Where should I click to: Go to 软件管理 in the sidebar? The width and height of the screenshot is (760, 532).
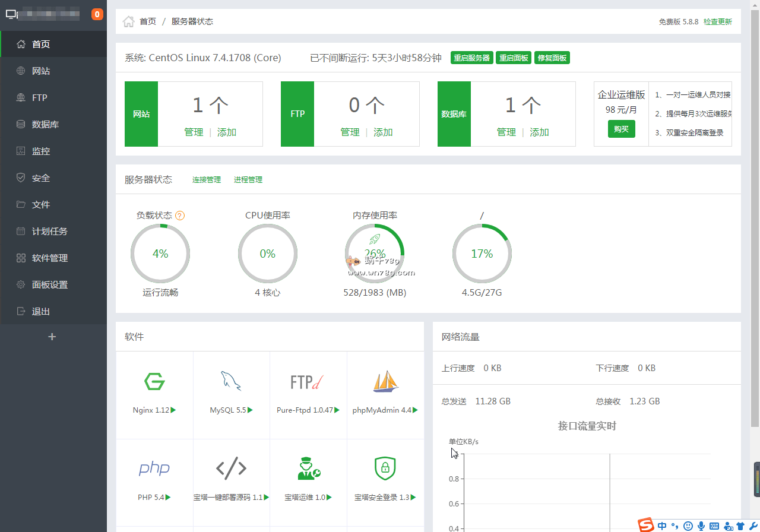click(x=50, y=258)
